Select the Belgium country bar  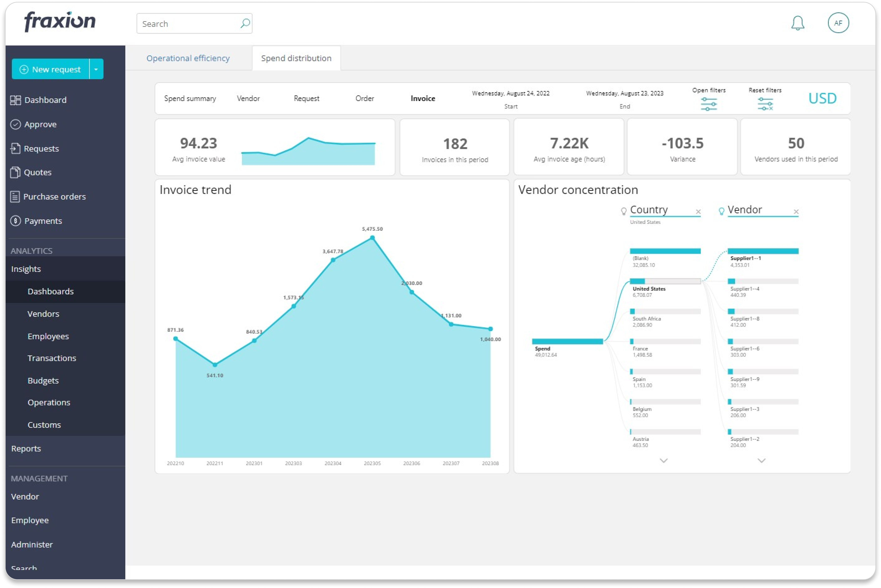click(x=665, y=402)
